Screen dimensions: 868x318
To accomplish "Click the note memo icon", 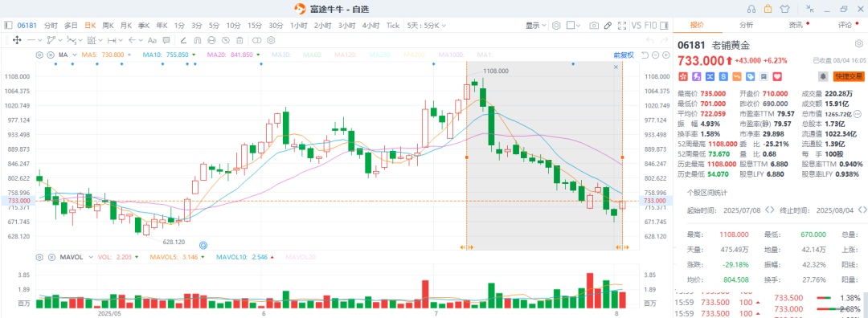I will (x=764, y=75).
